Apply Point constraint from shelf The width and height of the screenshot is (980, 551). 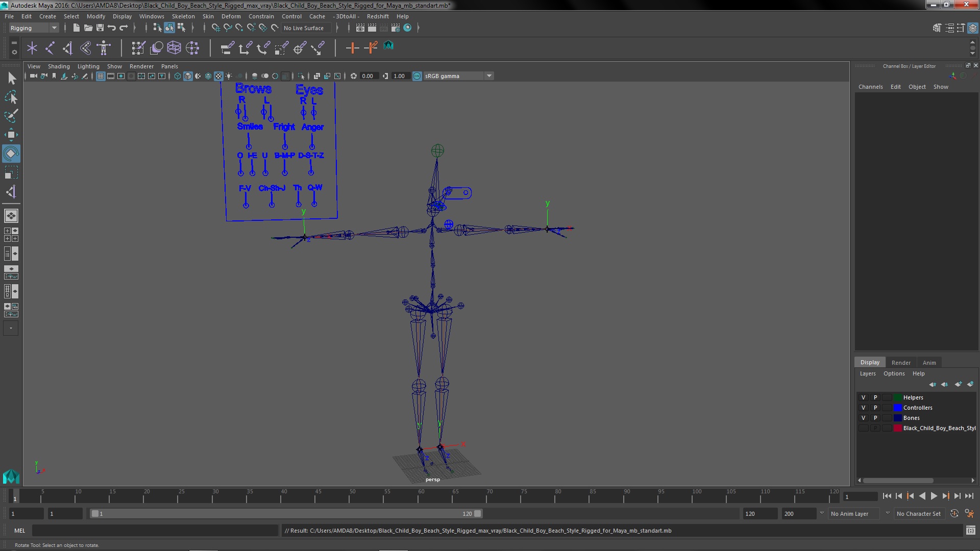coord(245,48)
